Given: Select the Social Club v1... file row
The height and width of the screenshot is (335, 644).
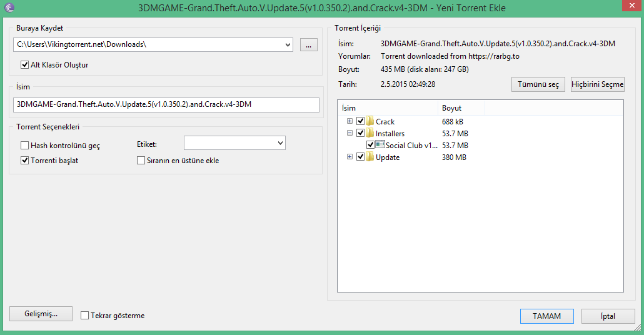Looking at the screenshot, I should [x=480, y=145].
